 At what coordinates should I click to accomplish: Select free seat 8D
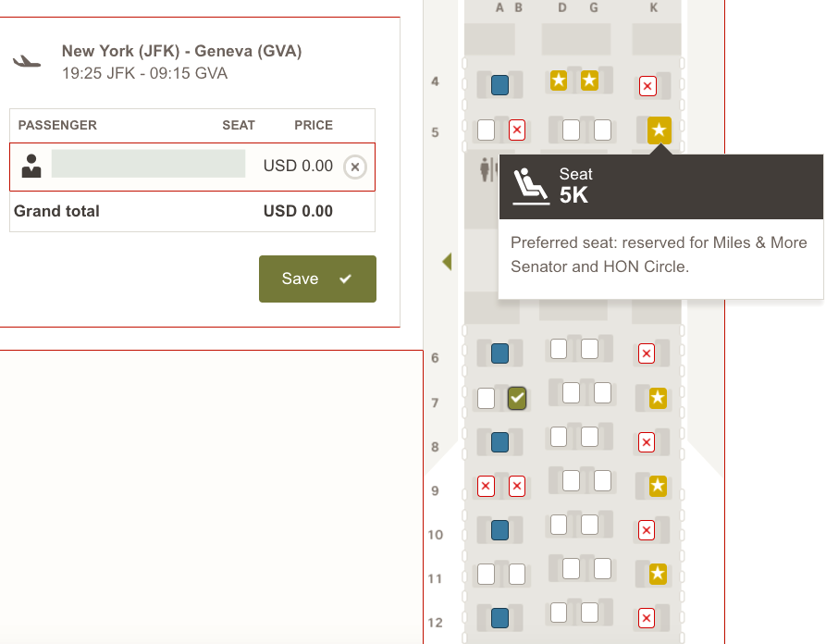(x=559, y=437)
